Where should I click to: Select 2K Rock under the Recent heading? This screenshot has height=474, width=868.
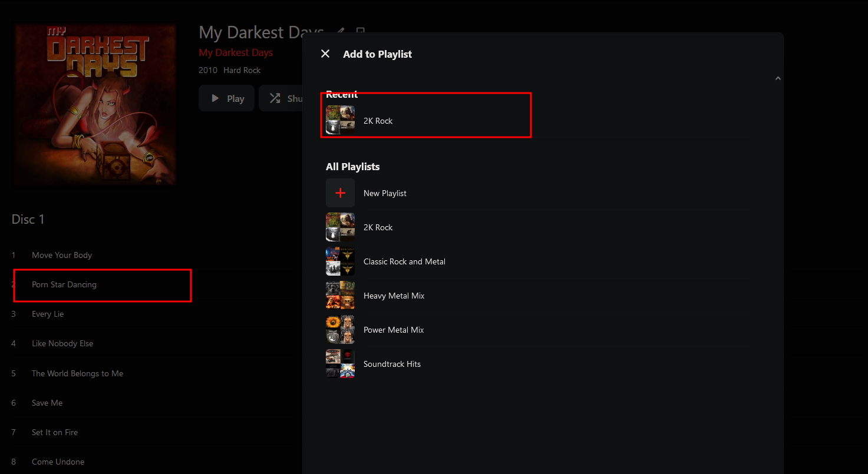[378, 121]
